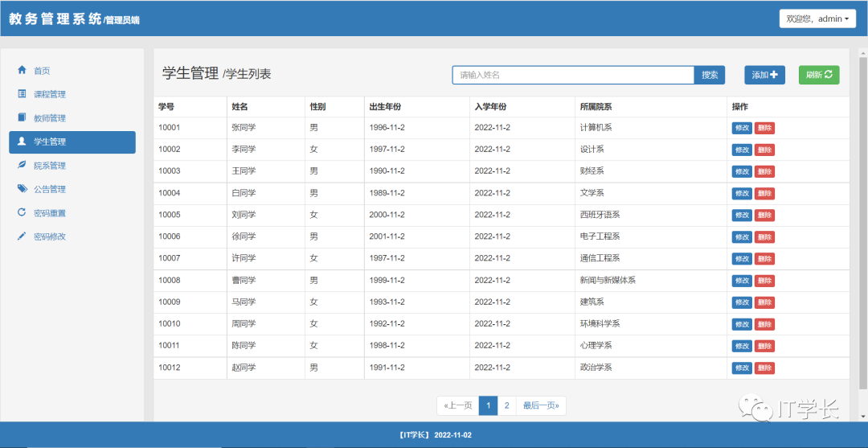Screen dimensions: 868x448
Task: Click the refresh icon for 密码重置
Action: 23,212
